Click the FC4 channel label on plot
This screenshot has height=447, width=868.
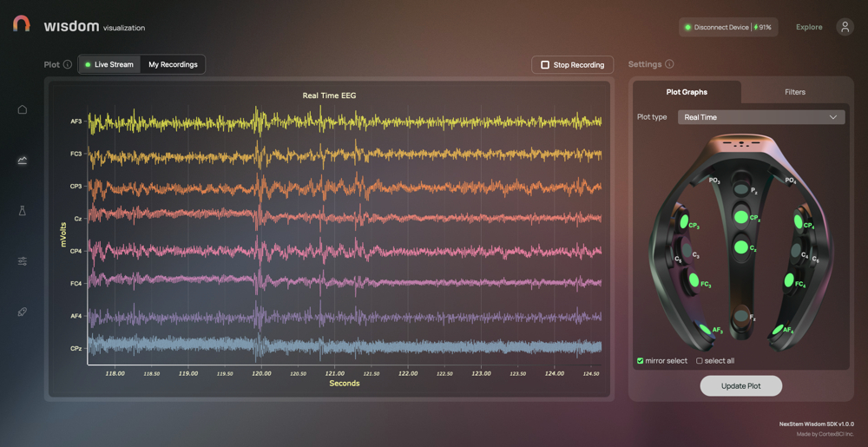pos(76,284)
